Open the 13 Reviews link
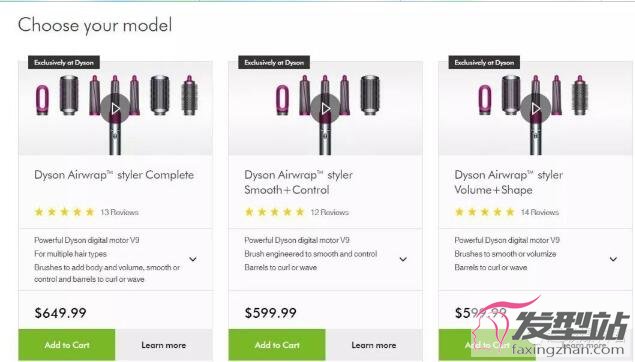Viewport: 635px width, 362px height. [x=119, y=212]
